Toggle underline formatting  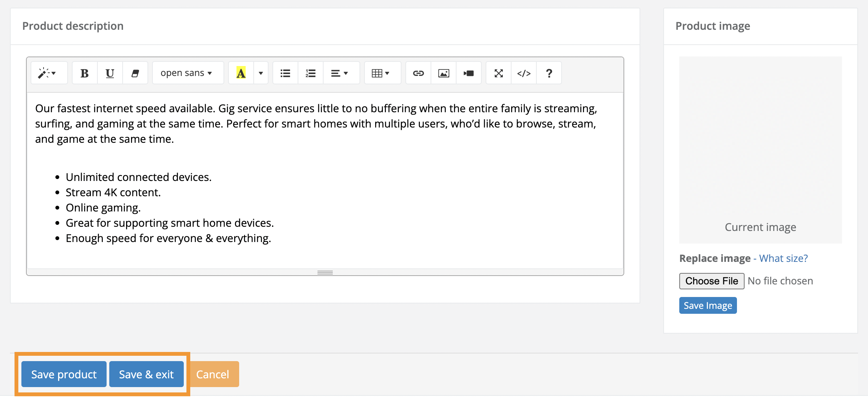tap(110, 73)
